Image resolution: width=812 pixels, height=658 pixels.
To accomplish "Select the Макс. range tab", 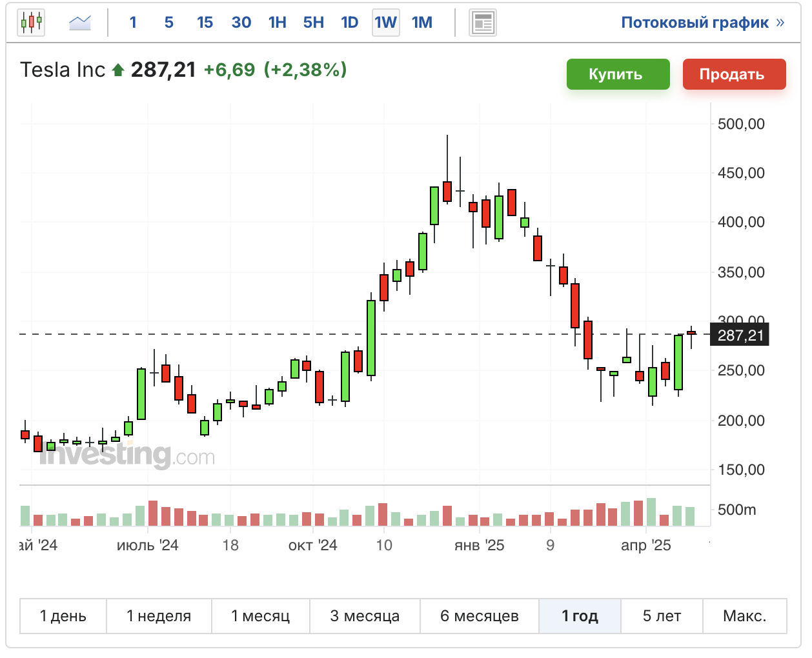I will click(x=745, y=616).
